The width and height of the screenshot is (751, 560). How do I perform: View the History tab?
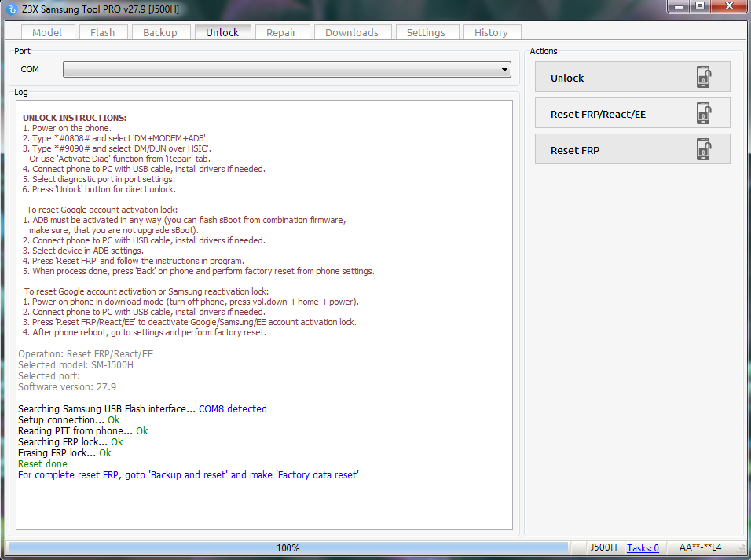click(x=491, y=32)
